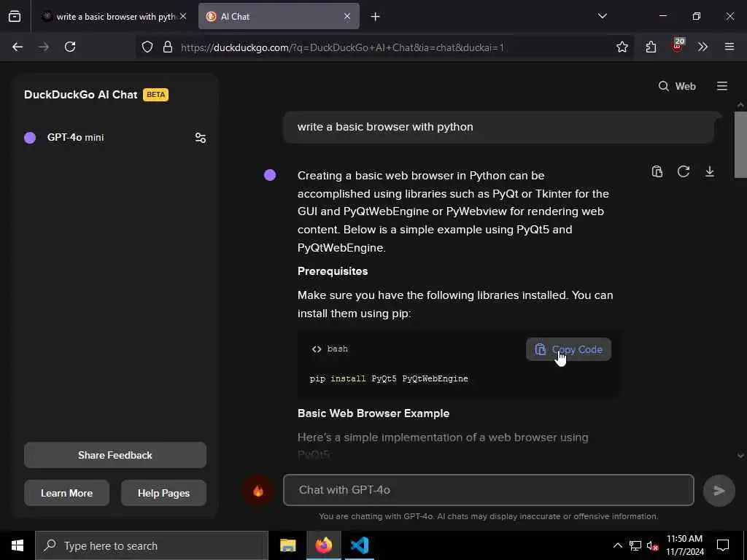This screenshot has height=560, width=747.
Task: Select Firefox icon in taskbar
Action: pyautogui.click(x=323, y=545)
